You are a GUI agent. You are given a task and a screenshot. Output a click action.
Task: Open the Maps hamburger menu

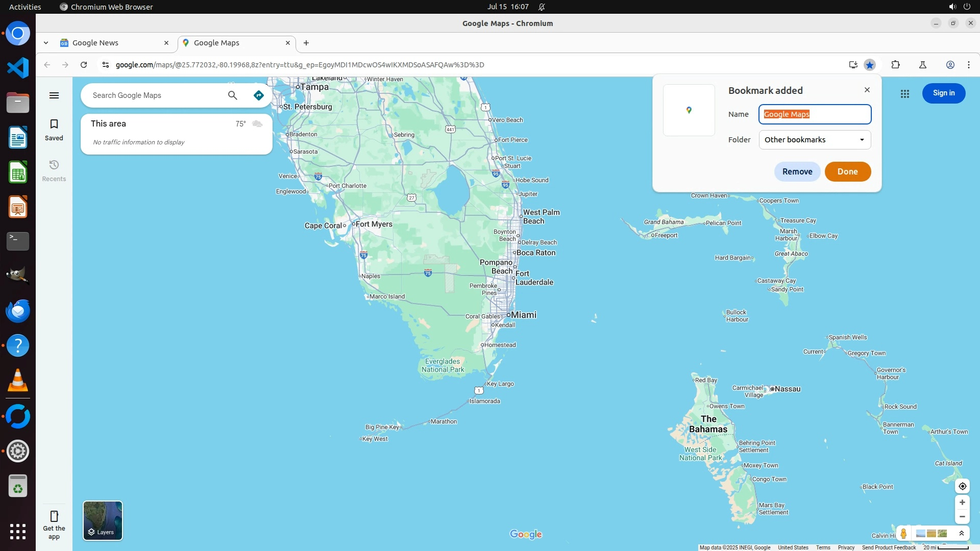54,95
